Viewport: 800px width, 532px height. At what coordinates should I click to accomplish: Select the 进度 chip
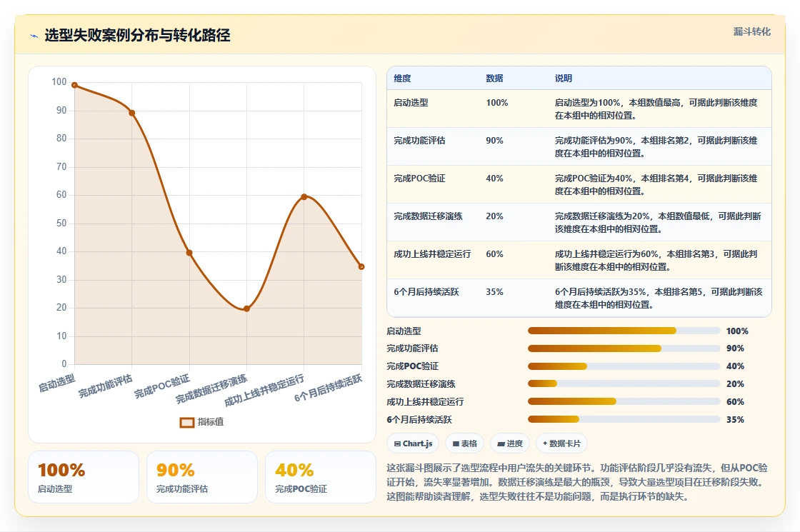point(510,443)
